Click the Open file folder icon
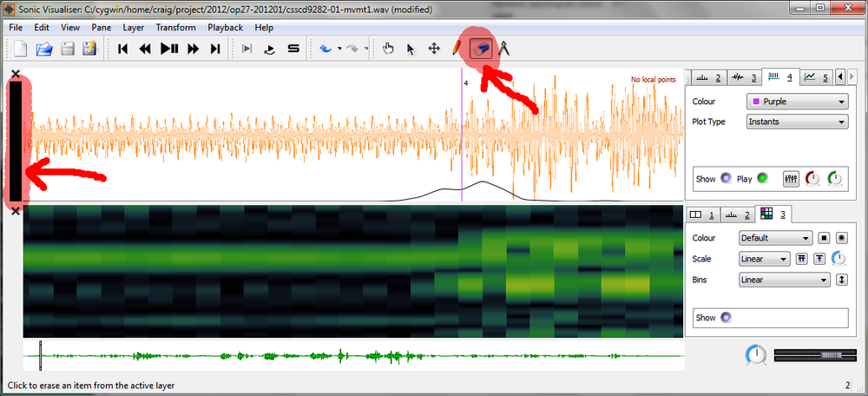This screenshot has height=396, width=868. pyautogui.click(x=43, y=49)
